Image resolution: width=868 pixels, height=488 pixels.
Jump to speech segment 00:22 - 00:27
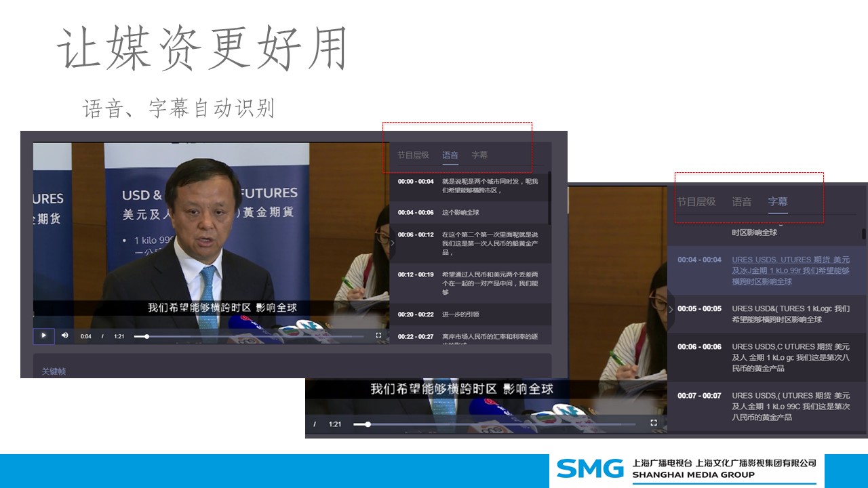coord(416,336)
